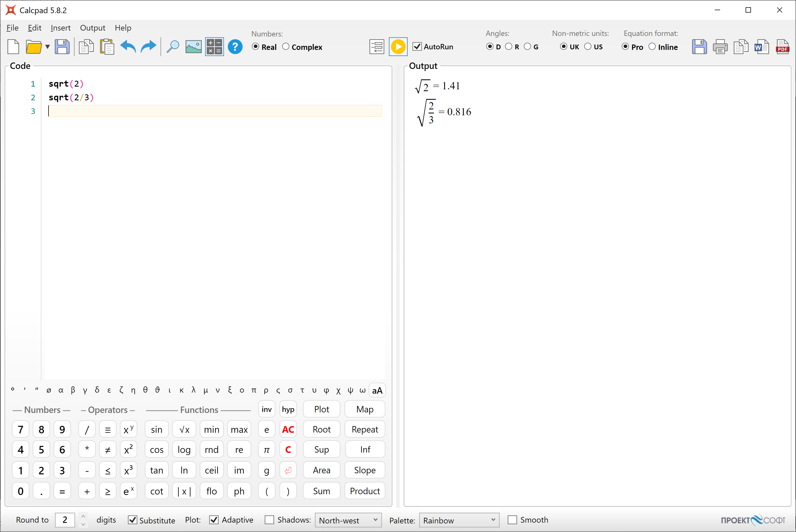Toggle Greek letter case with the aA button

377,390
